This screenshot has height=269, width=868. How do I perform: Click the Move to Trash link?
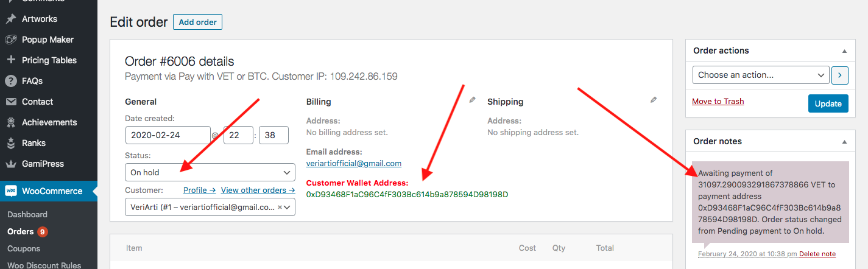tap(718, 102)
